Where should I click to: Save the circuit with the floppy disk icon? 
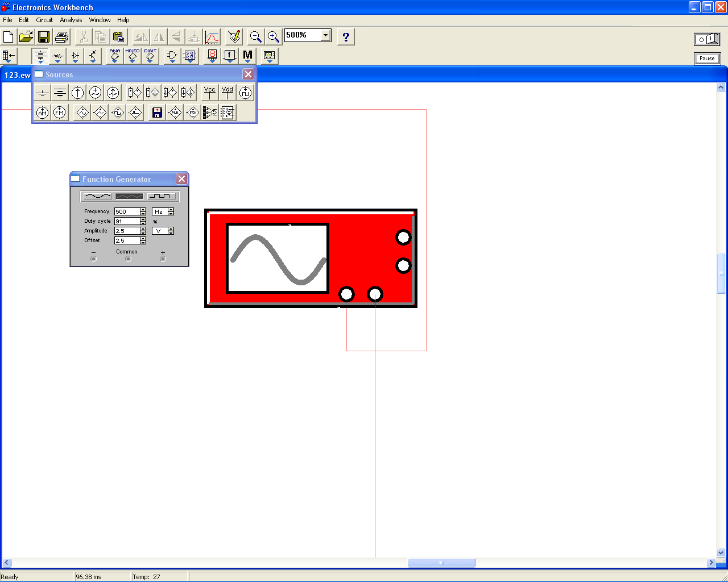44,38
